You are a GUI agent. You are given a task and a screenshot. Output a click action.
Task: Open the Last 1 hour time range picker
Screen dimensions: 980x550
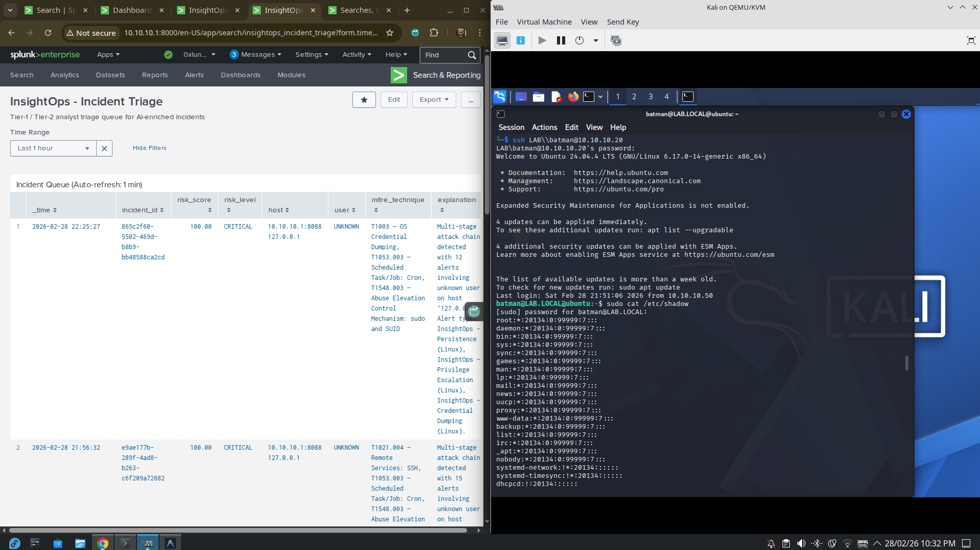pyautogui.click(x=53, y=148)
